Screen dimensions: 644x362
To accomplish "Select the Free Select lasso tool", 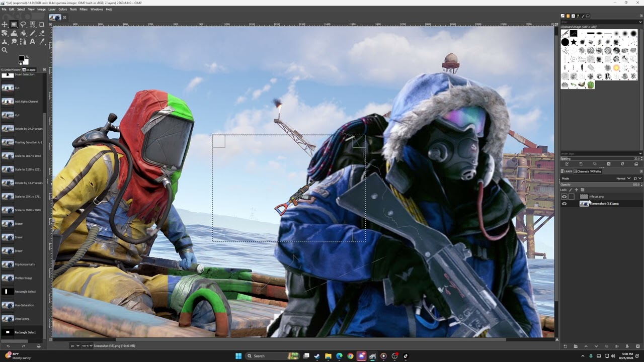I will [x=23, y=24].
